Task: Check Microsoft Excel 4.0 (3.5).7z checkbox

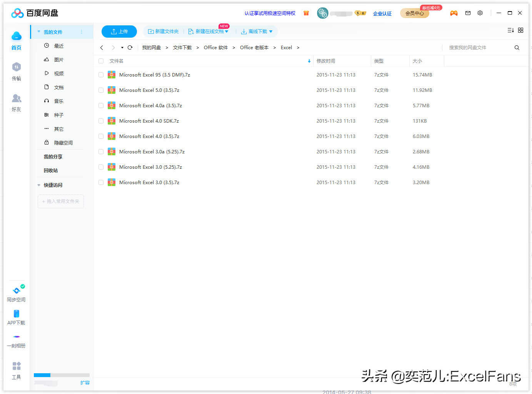Action: click(x=101, y=136)
